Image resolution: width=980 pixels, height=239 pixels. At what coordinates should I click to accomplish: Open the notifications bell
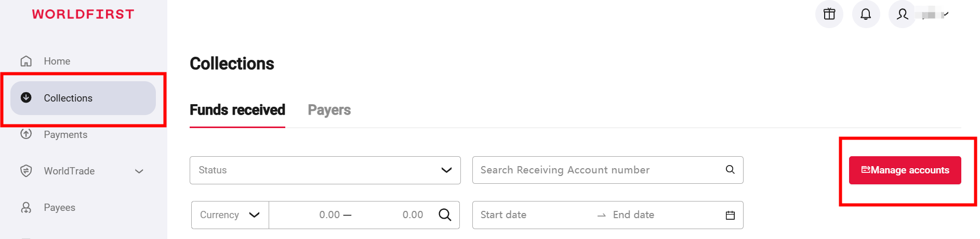(x=866, y=14)
